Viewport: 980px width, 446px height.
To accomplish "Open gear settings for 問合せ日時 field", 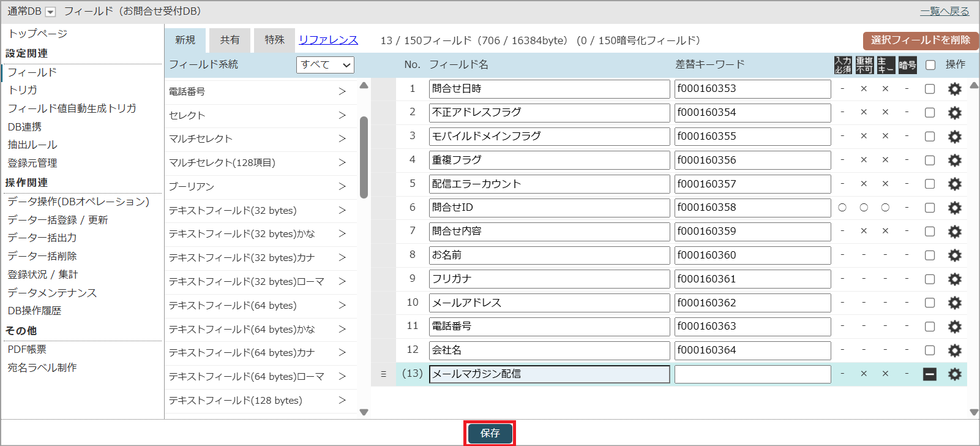I will point(954,89).
